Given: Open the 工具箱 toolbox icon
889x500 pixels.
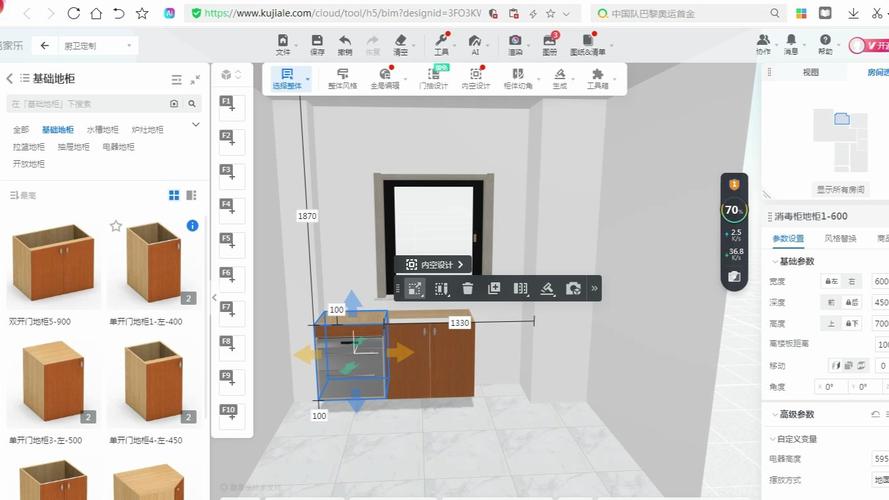Looking at the screenshot, I should 597,79.
